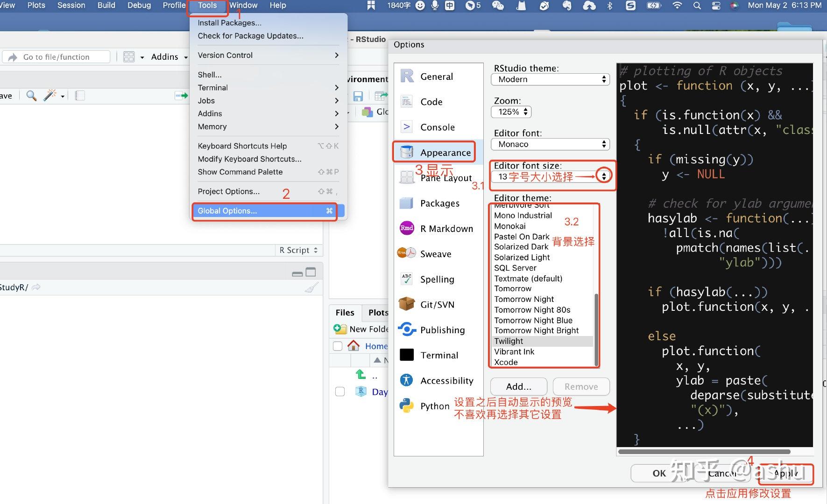Screen dimensions: 827x504
Task: Click the code tools magic wand icon
Action: [x=50, y=96]
